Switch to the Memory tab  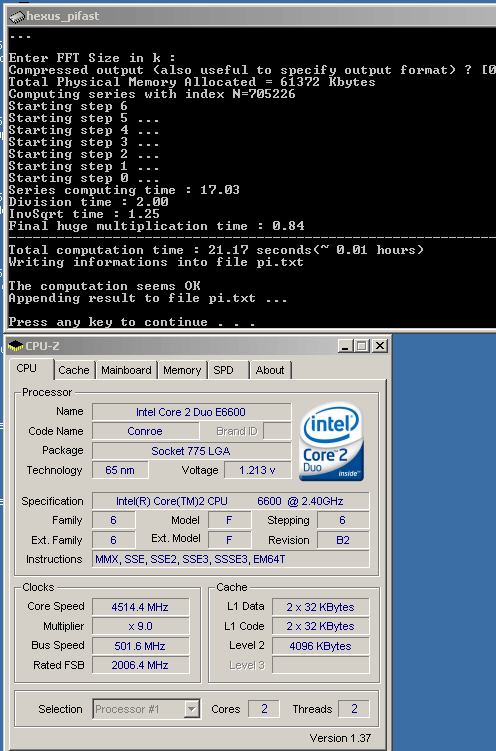pos(182,370)
